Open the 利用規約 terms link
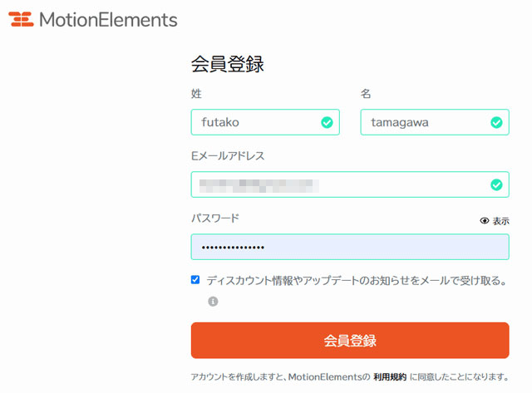 [x=390, y=376]
